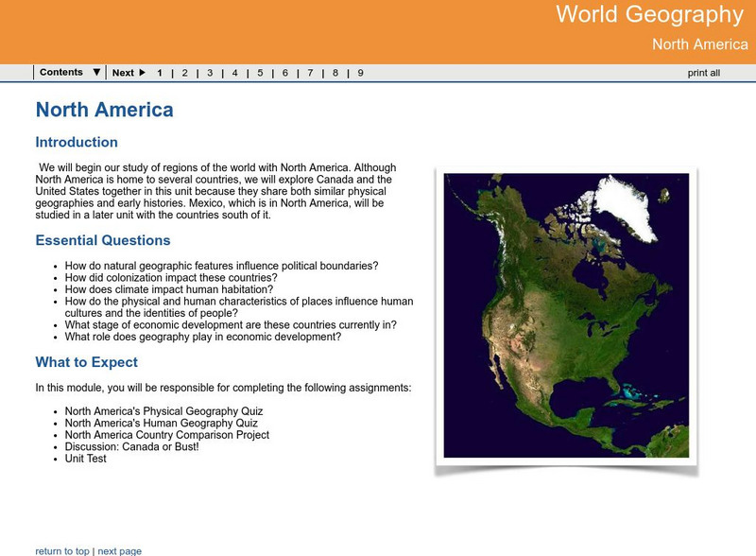
Task: Jump to page 8
Action: point(335,73)
